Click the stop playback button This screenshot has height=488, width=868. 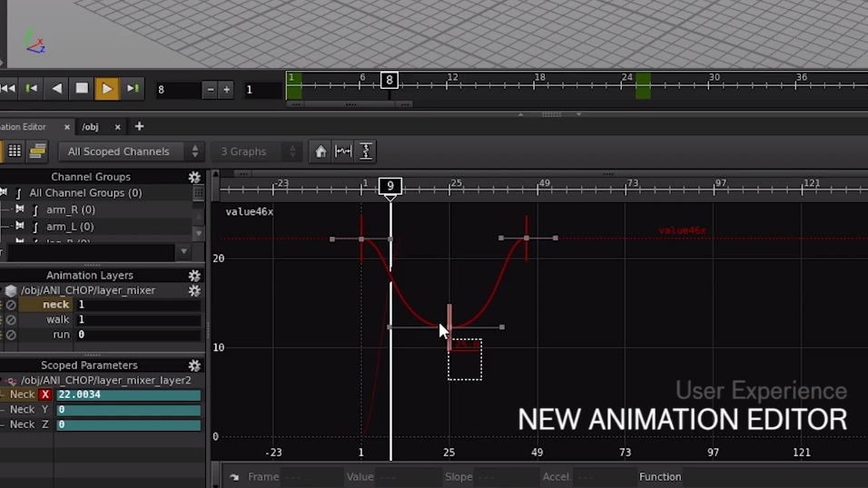pyautogui.click(x=82, y=89)
